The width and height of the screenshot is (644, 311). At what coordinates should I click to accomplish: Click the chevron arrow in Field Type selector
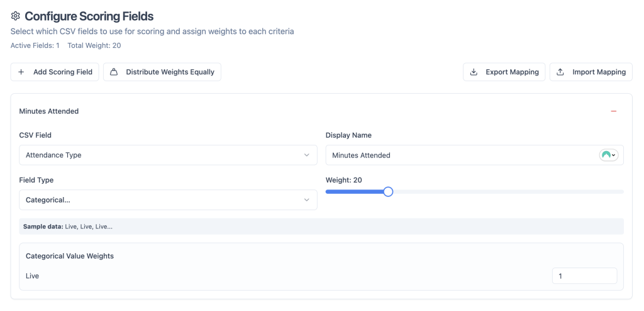coord(306,200)
